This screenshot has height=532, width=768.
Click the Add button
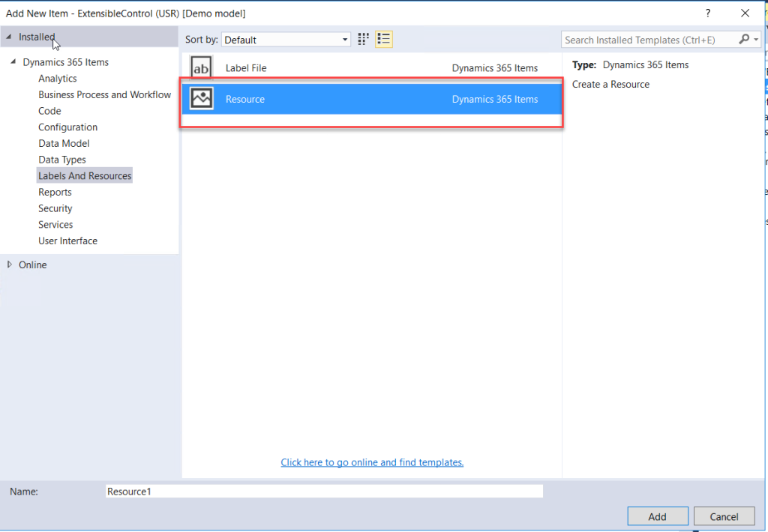658,516
